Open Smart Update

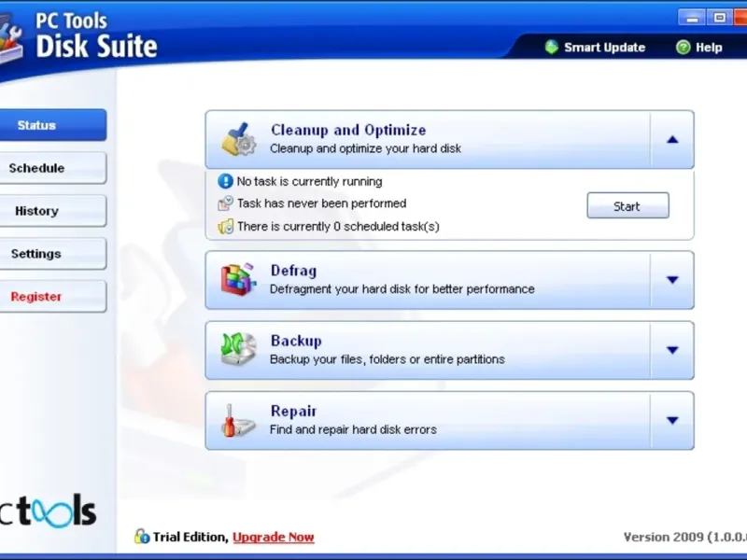click(x=595, y=48)
